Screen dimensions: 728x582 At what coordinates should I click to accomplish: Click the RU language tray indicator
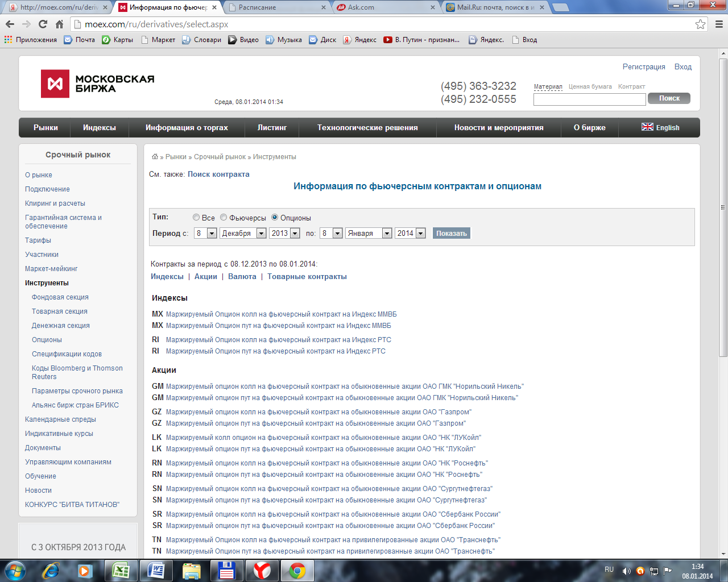pyautogui.click(x=609, y=569)
